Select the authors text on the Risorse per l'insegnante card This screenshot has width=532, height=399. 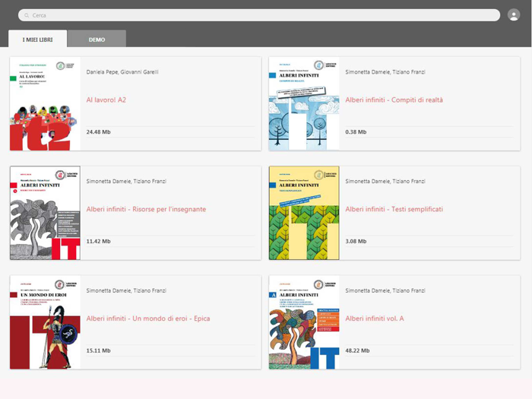[x=126, y=181]
